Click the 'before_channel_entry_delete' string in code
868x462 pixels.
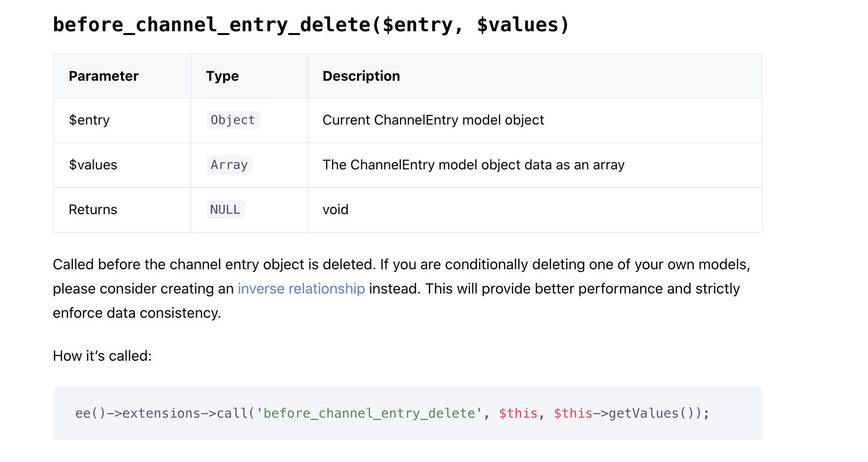(369, 413)
